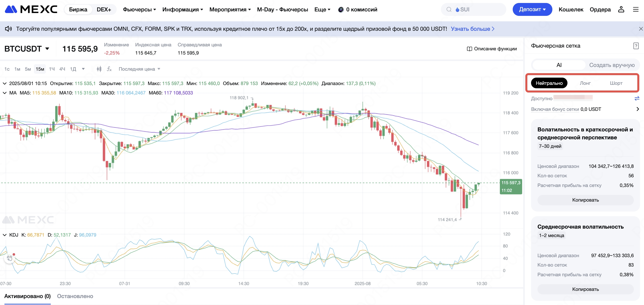This screenshot has height=305, width=644.
Task: Click the help question-mark icon
Action: click(636, 46)
